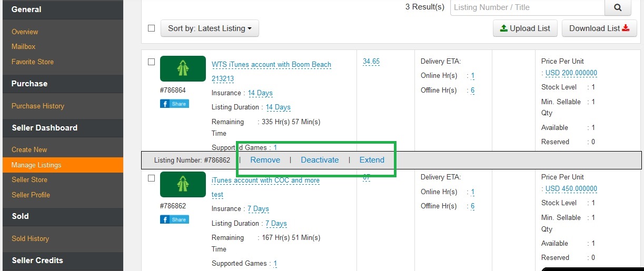644x271 pixels.
Task: Click the Upload List button
Action: point(525,28)
